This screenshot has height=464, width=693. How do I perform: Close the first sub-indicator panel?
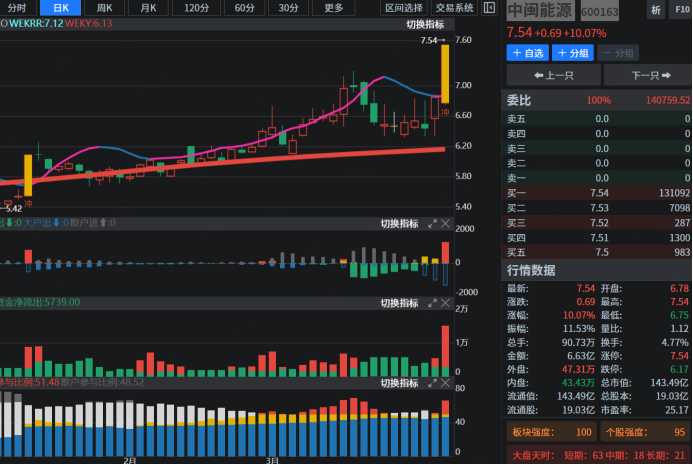click(x=445, y=223)
